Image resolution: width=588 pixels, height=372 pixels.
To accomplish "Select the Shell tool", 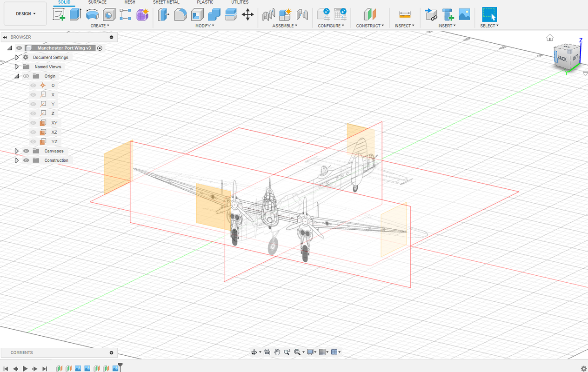I will (x=197, y=14).
